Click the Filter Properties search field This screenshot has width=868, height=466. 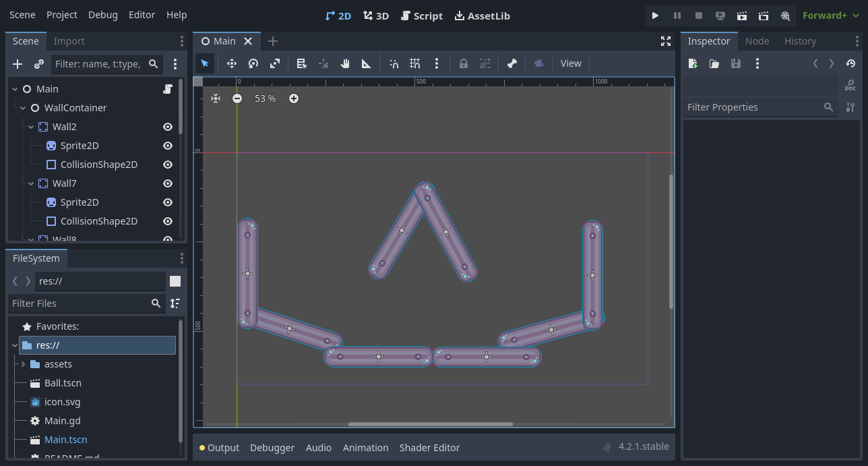752,107
